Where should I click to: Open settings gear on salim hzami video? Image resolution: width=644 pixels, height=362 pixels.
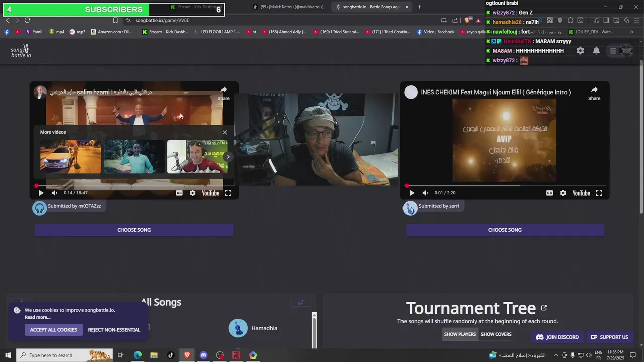click(x=192, y=193)
